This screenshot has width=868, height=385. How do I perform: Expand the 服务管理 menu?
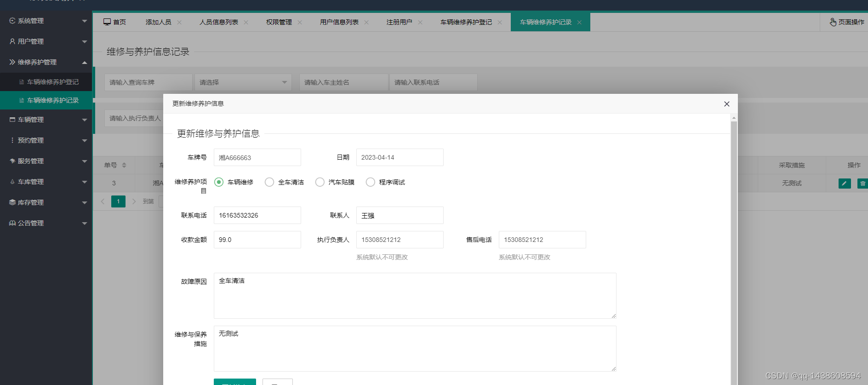coord(85,161)
